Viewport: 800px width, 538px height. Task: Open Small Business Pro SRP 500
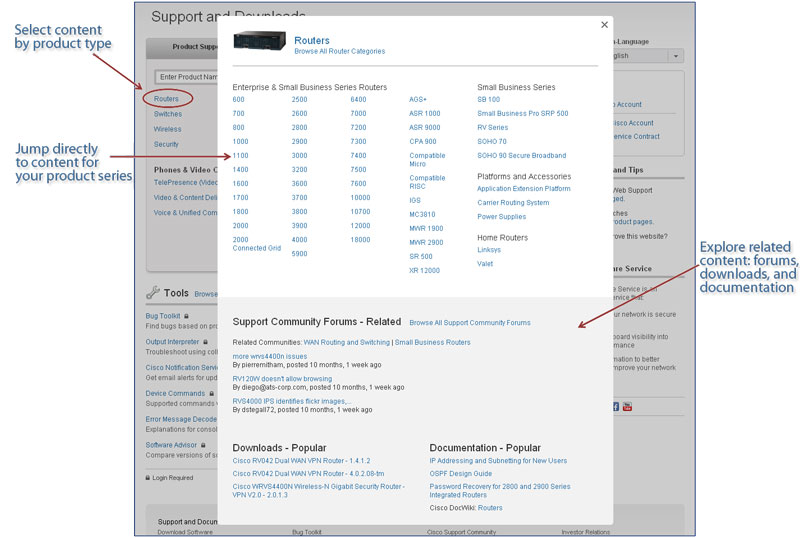coord(523,114)
